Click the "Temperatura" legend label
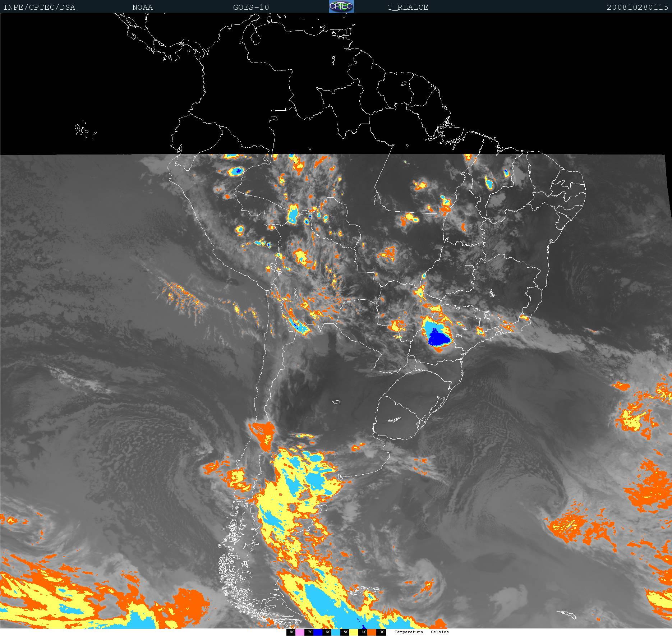Image resolution: width=672 pixels, height=636 pixels. [x=409, y=632]
